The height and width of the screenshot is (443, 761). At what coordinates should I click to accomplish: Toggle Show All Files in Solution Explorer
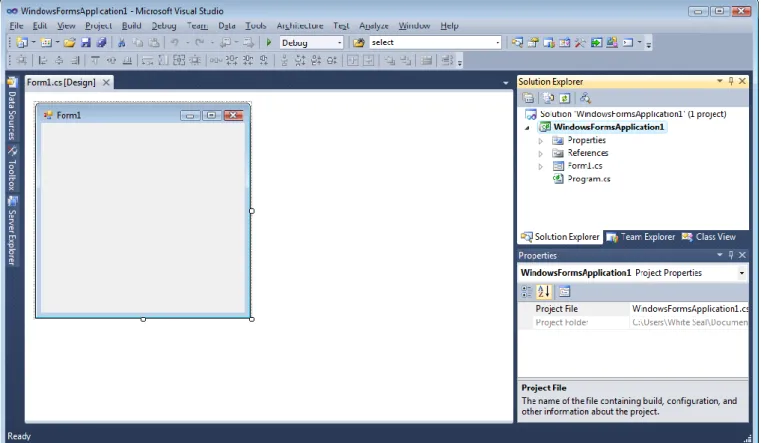548,98
